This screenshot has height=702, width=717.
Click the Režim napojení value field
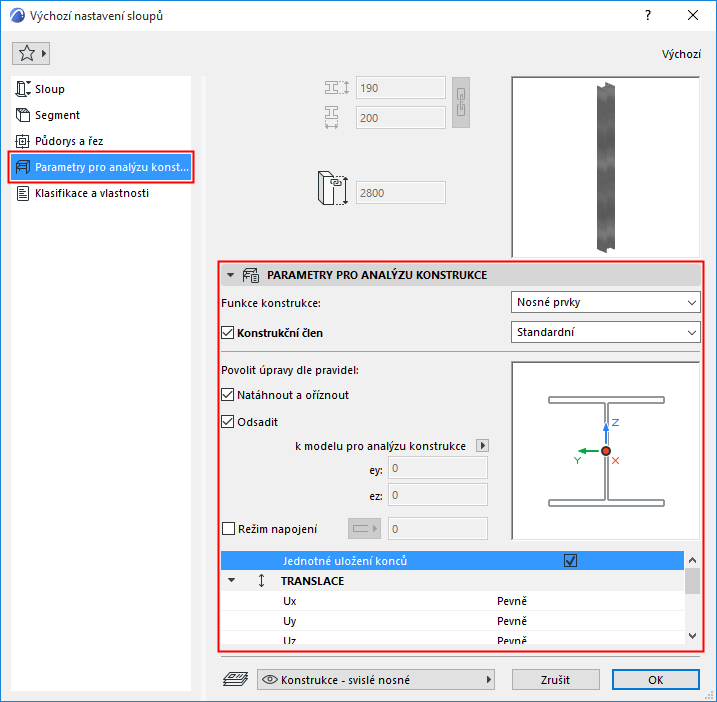438,529
